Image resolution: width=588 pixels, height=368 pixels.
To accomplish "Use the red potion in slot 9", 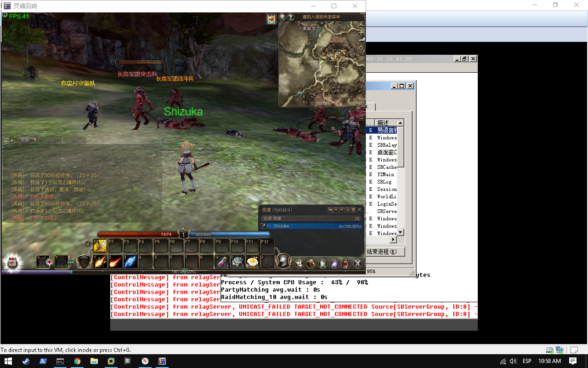I will pos(223,262).
